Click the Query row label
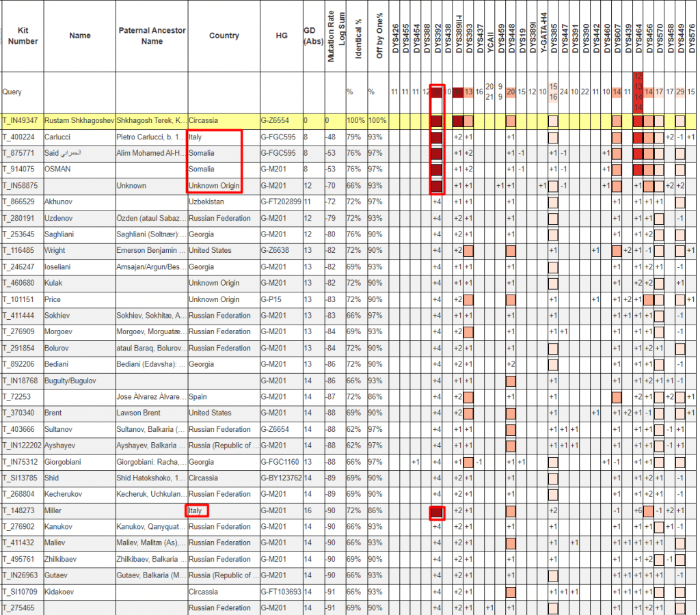 tap(13, 92)
